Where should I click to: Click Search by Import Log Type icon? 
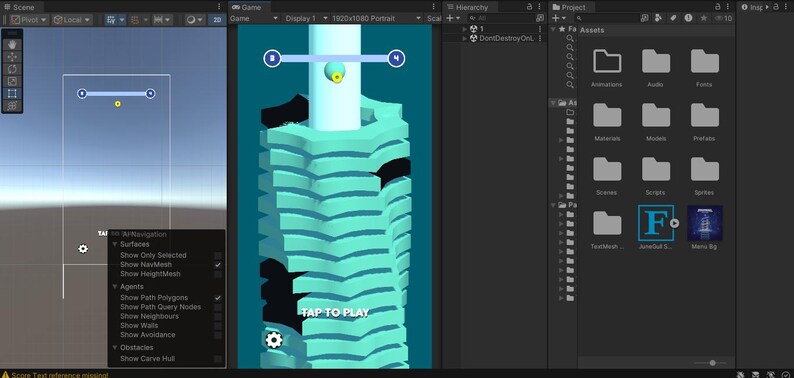tap(689, 18)
